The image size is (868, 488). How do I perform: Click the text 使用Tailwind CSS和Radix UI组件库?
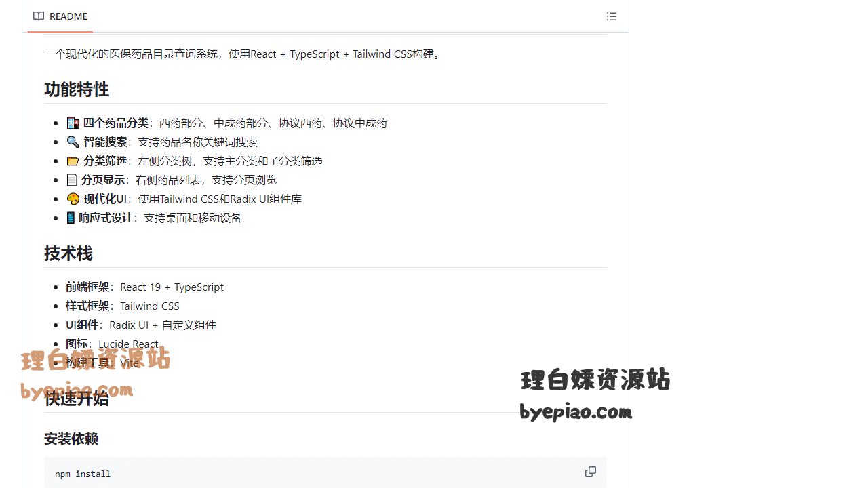tap(220, 199)
